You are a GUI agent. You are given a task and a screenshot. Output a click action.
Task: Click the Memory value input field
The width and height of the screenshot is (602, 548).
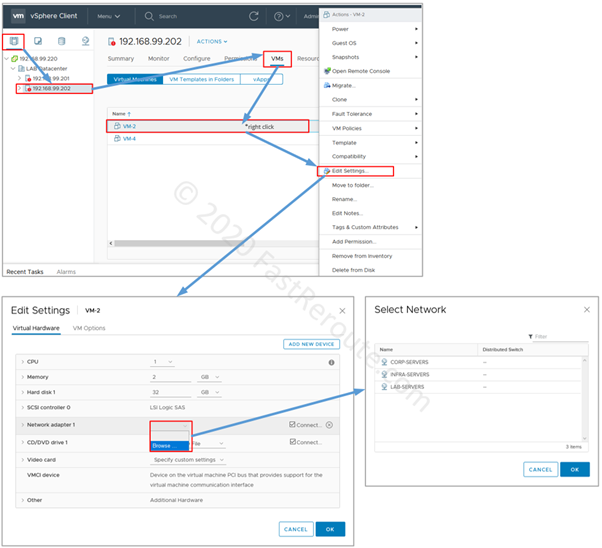click(x=170, y=377)
